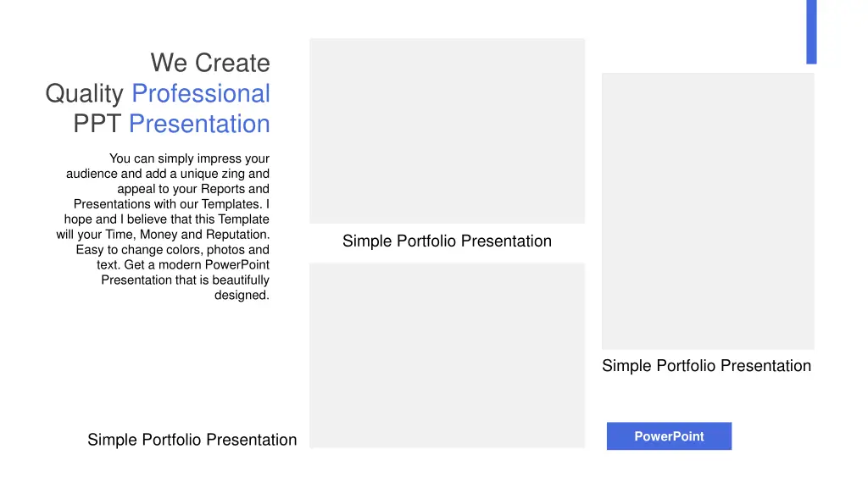This screenshot has height=488, width=868.
Task: Click the line "appeal to your Reports and"
Action: [193, 189]
